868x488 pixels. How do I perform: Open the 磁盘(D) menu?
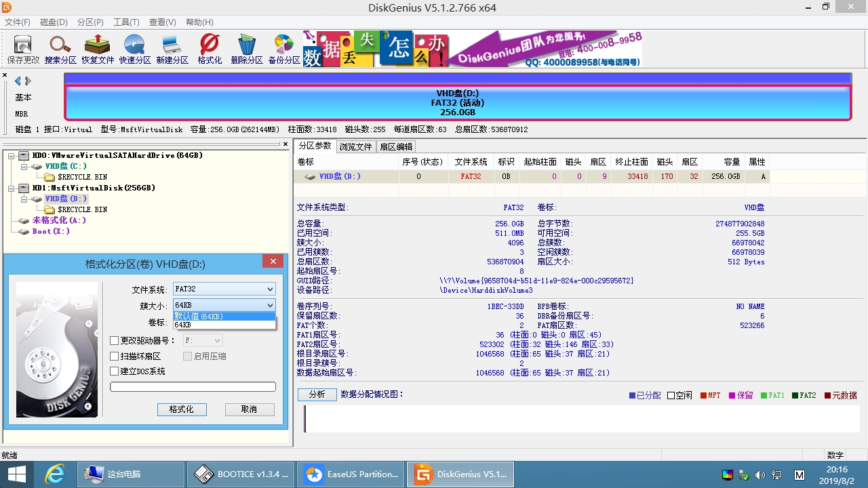pos(54,22)
